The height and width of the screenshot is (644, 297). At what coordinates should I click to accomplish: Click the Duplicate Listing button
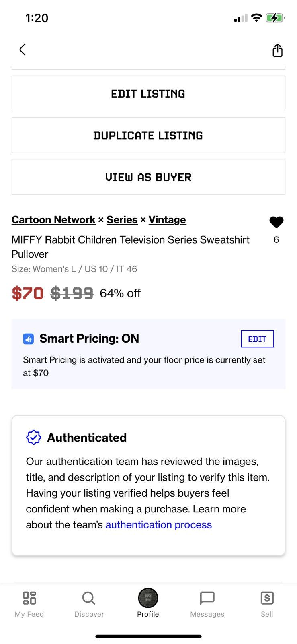pyautogui.click(x=148, y=135)
